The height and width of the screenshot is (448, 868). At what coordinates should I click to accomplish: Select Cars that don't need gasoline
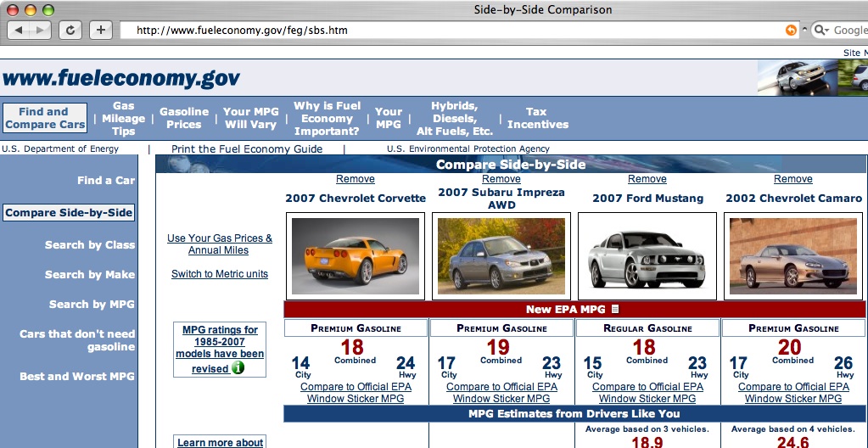77,340
